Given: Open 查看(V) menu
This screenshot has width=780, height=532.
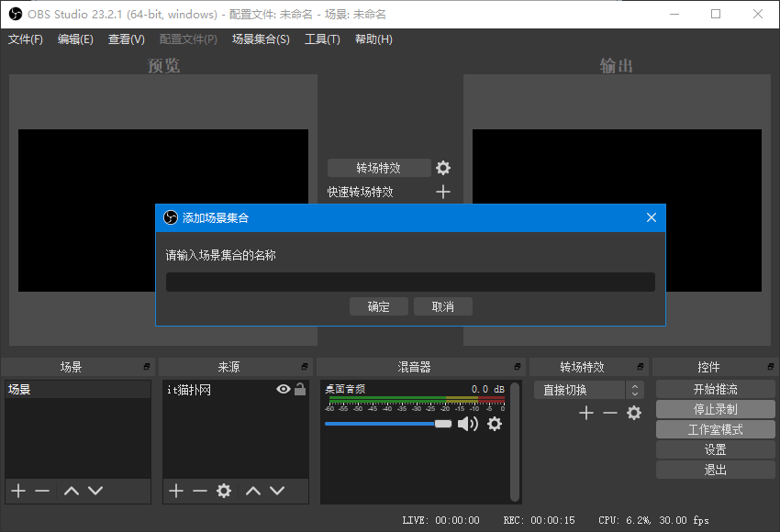Looking at the screenshot, I should pos(127,39).
